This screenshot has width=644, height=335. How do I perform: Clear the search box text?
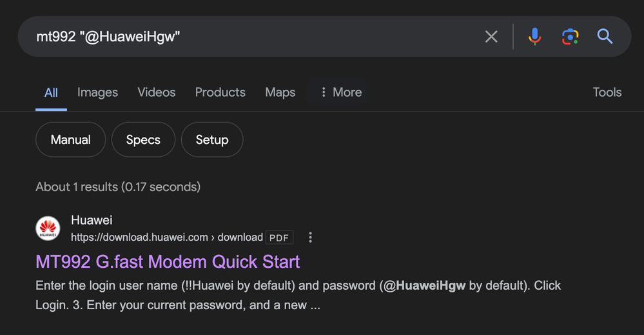pos(491,37)
